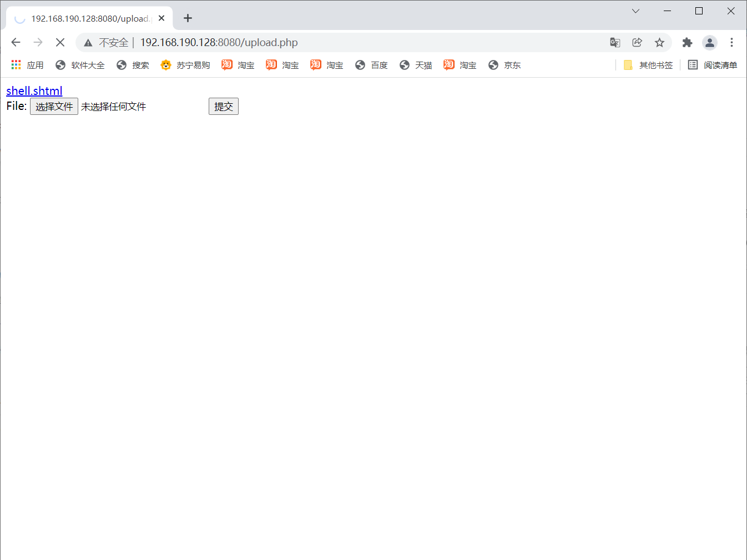This screenshot has width=747, height=560.
Task: Share this page icon
Action: pos(637,42)
